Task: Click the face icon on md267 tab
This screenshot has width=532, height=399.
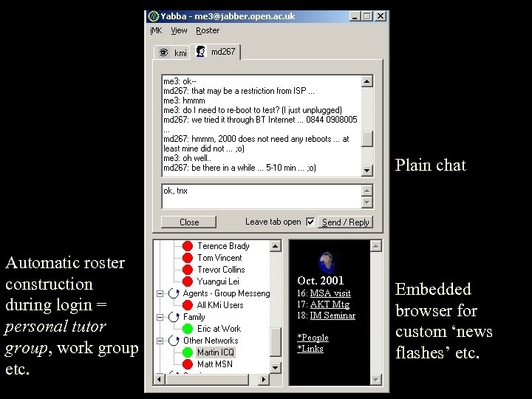Action: pos(201,52)
